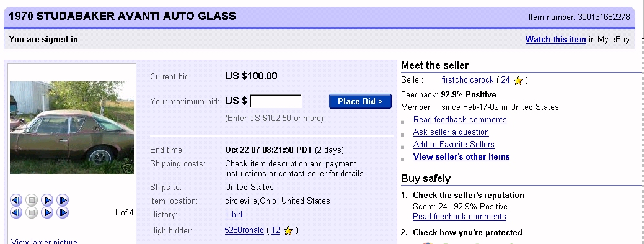This screenshot has height=244, width=644.
Task: Click stop button in upper slideshow row
Action: (32, 201)
